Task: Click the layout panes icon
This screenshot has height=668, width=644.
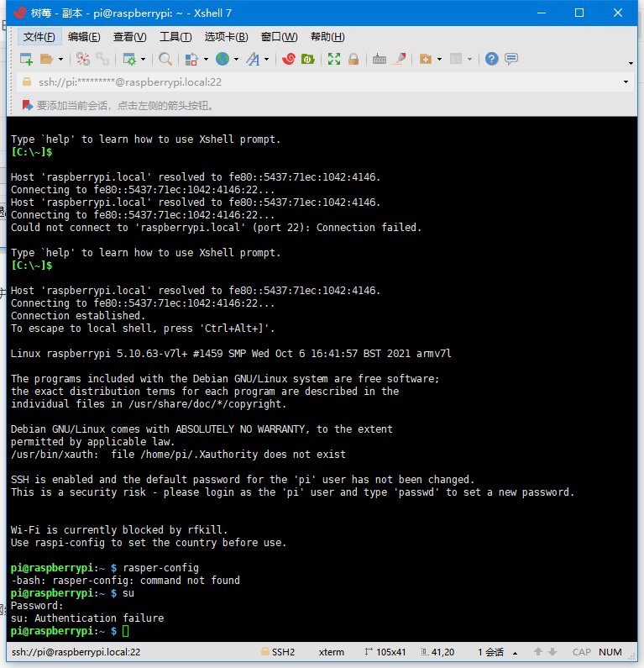Action: click(x=456, y=59)
